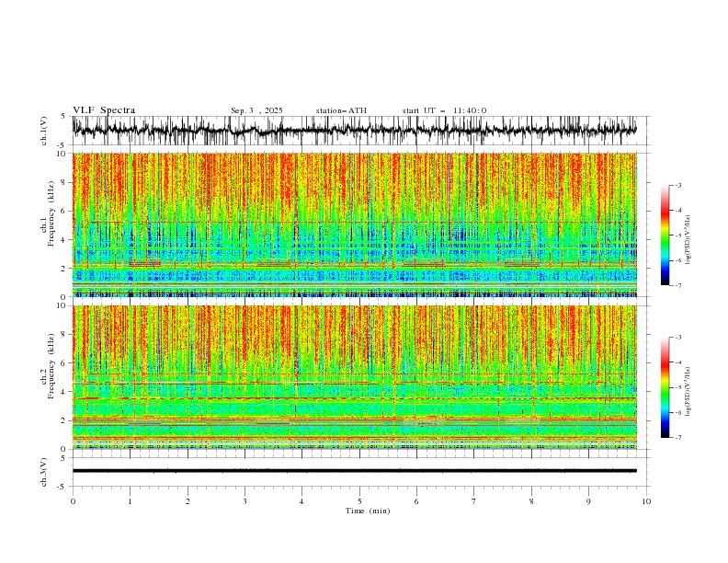Click the ch.3 flat voltage trace
728x563 pixels.
click(x=354, y=471)
